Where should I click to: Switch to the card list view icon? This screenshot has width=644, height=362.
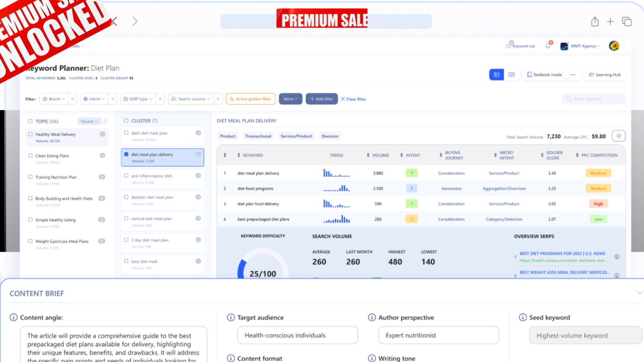(512, 75)
